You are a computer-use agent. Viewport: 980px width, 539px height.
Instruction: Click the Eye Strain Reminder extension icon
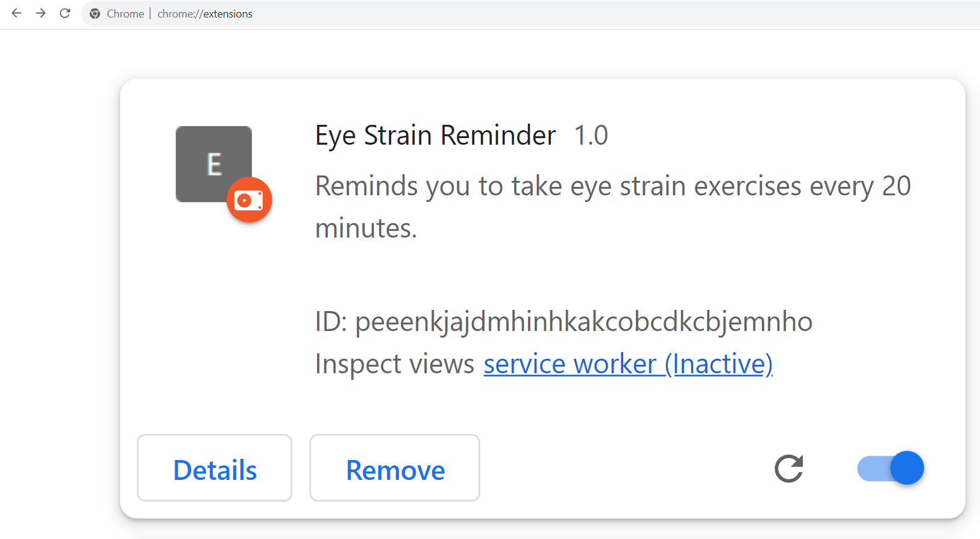point(213,164)
